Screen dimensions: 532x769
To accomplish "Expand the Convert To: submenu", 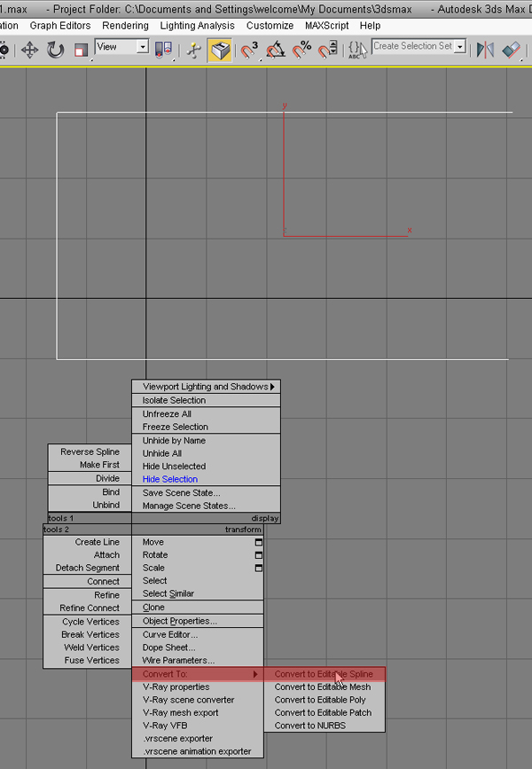I will (198, 674).
